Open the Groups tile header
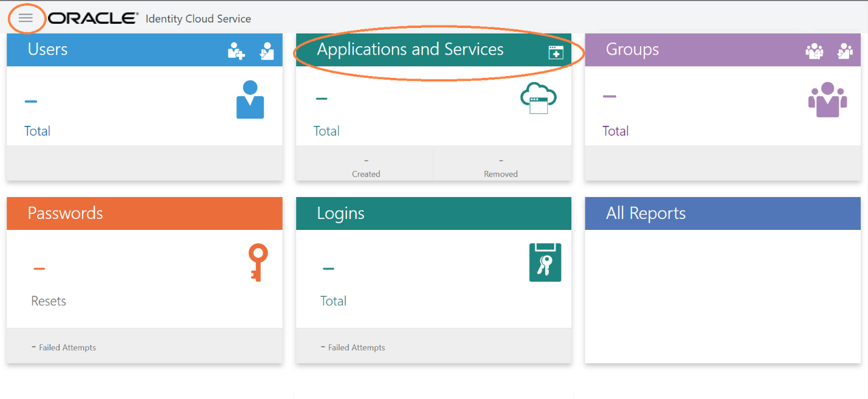868x399 pixels. (723, 50)
